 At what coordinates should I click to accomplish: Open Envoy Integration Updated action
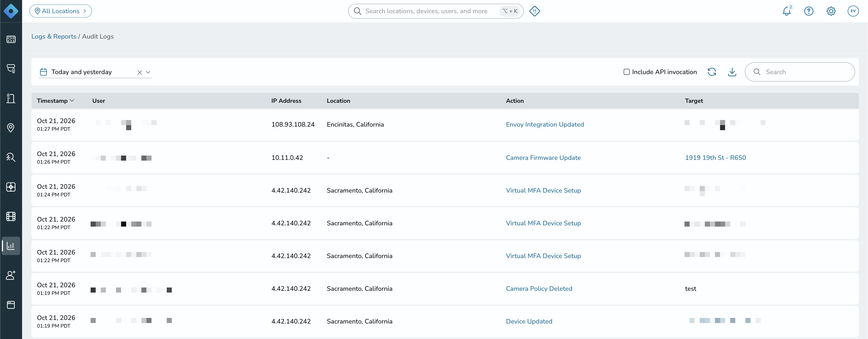tap(544, 124)
